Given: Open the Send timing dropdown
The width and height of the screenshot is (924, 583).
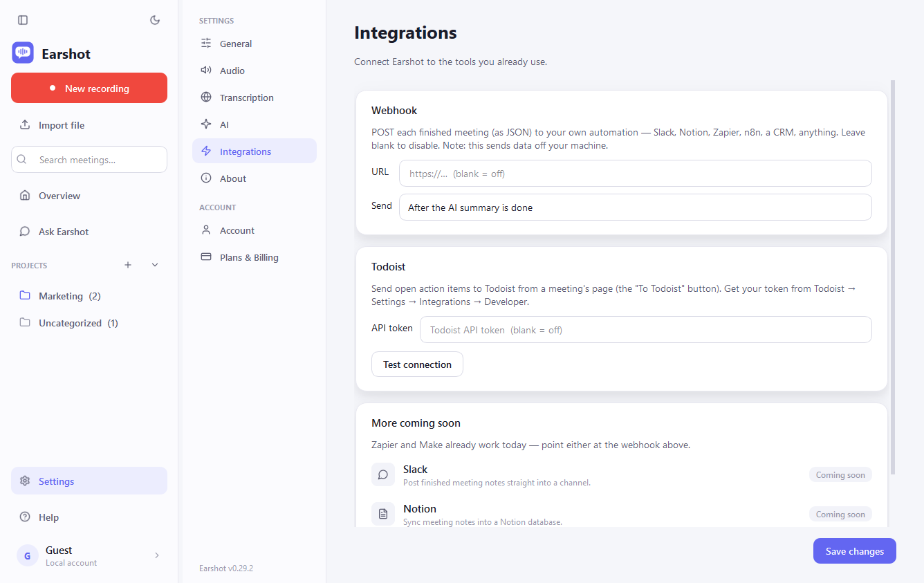Looking at the screenshot, I should point(635,207).
